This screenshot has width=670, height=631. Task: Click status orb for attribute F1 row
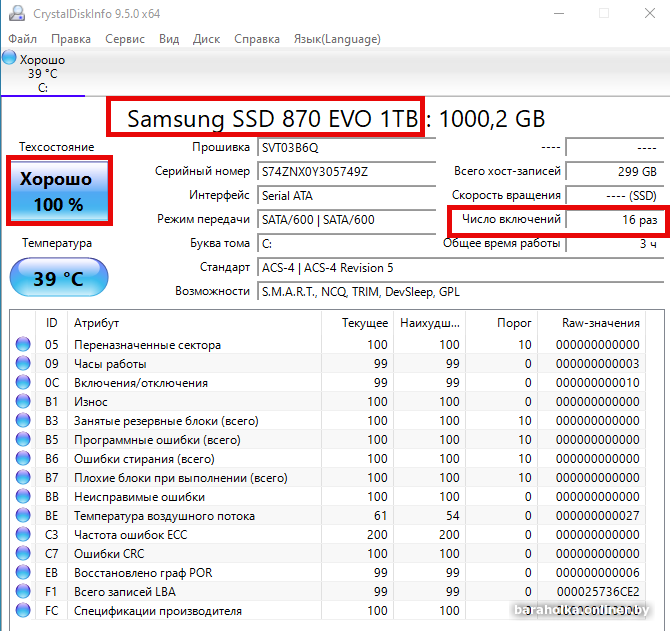(x=23, y=591)
